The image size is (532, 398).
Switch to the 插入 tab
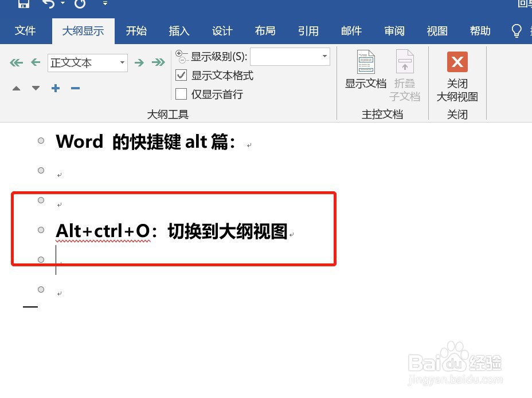(179, 31)
